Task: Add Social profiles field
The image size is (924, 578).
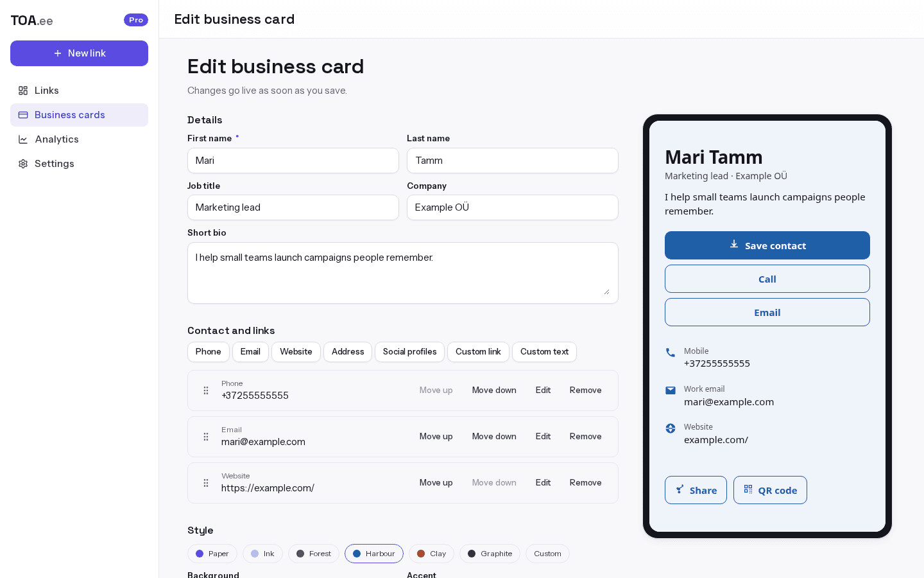Action: pos(409,352)
